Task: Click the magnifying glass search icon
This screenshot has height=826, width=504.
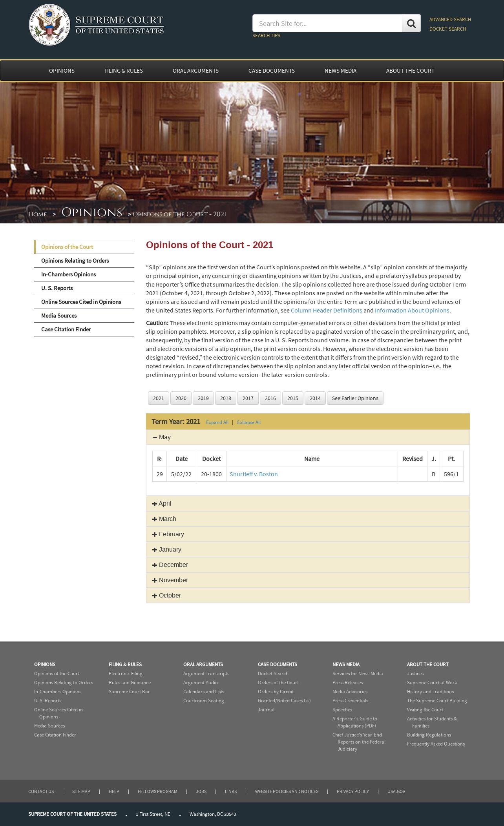Action: (x=411, y=24)
